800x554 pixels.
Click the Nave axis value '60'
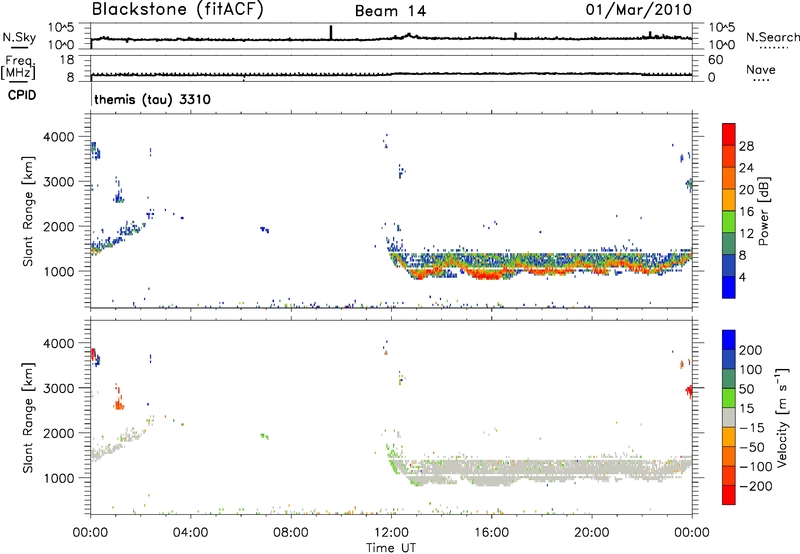point(715,60)
